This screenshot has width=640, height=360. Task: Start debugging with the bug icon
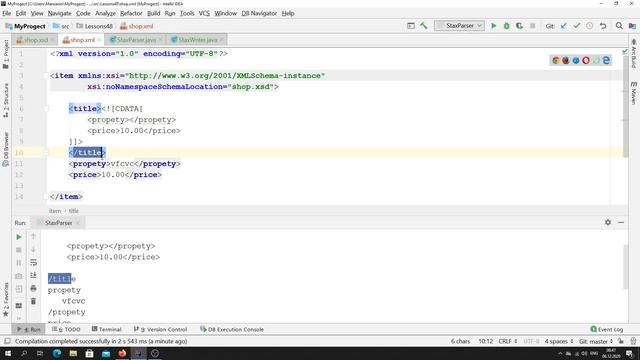[x=507, y=26]
